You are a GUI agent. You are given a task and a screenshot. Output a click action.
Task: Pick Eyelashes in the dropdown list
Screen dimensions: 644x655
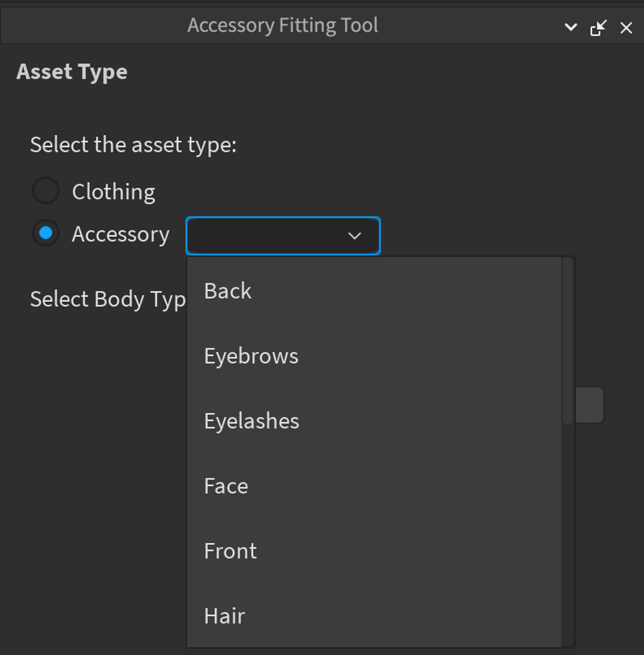374,421
